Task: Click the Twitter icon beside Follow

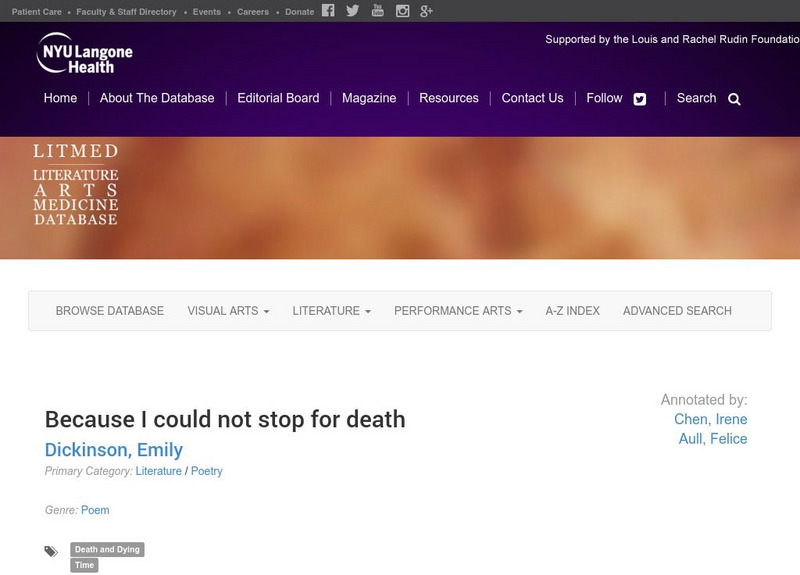Action: [640, 99]
